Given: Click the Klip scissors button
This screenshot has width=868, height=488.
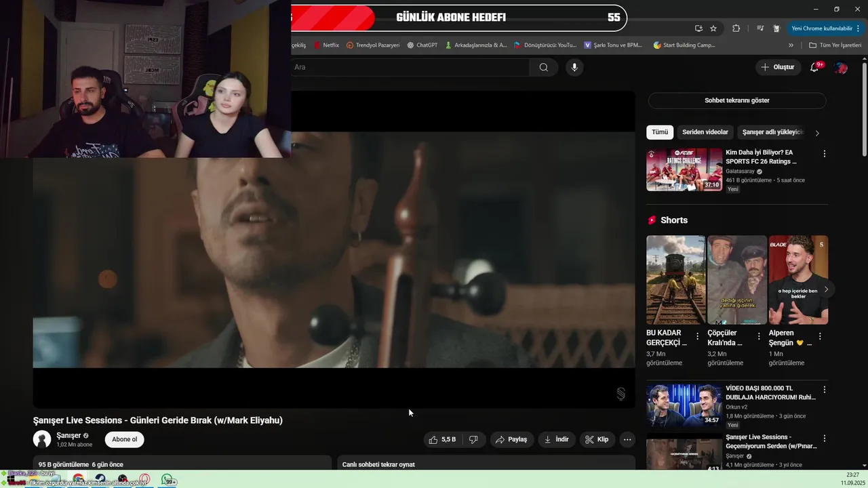Looking at the screenshot, I should [x=597, y=439].
